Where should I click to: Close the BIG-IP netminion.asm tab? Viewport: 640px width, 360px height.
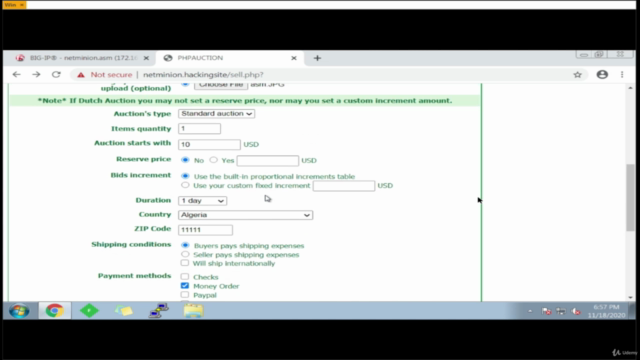pyautogui.click(x=146, y=58)
